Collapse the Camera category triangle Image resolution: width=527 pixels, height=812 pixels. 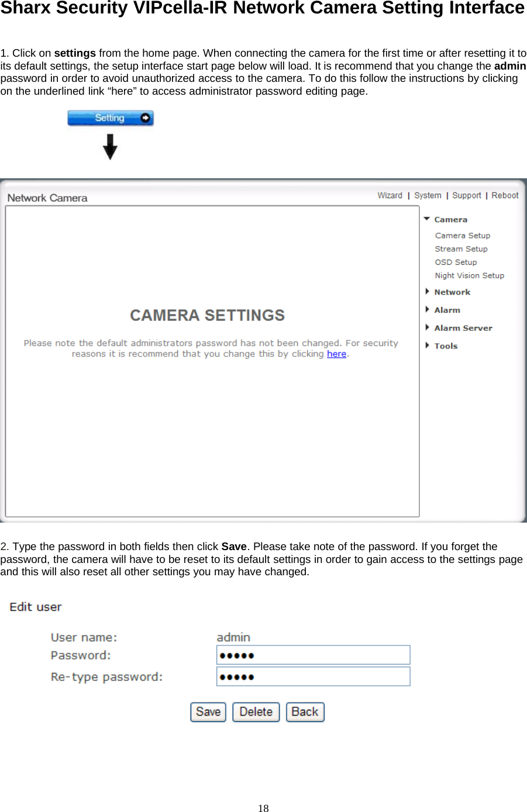click(427, 219)
